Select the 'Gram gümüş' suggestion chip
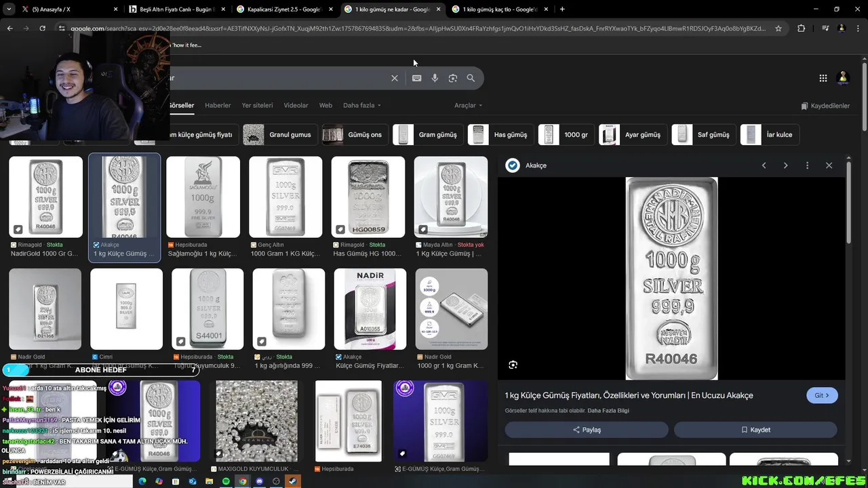 pos(429,135)
